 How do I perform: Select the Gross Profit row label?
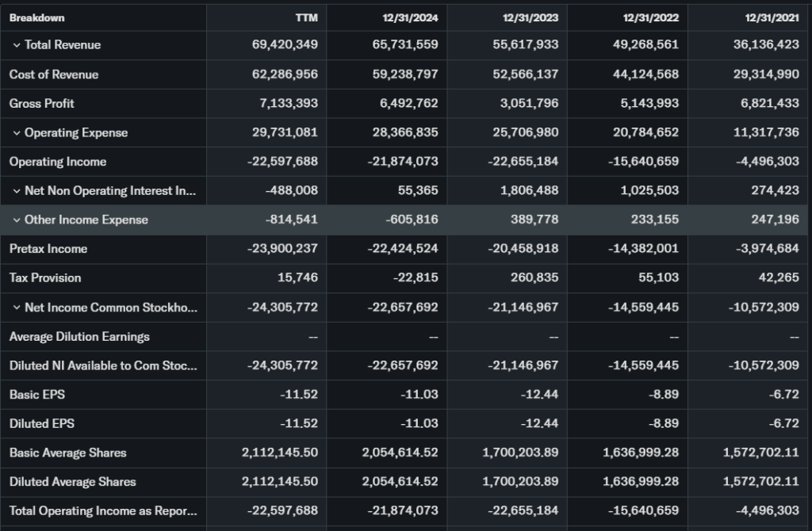[x=42, y=103]
